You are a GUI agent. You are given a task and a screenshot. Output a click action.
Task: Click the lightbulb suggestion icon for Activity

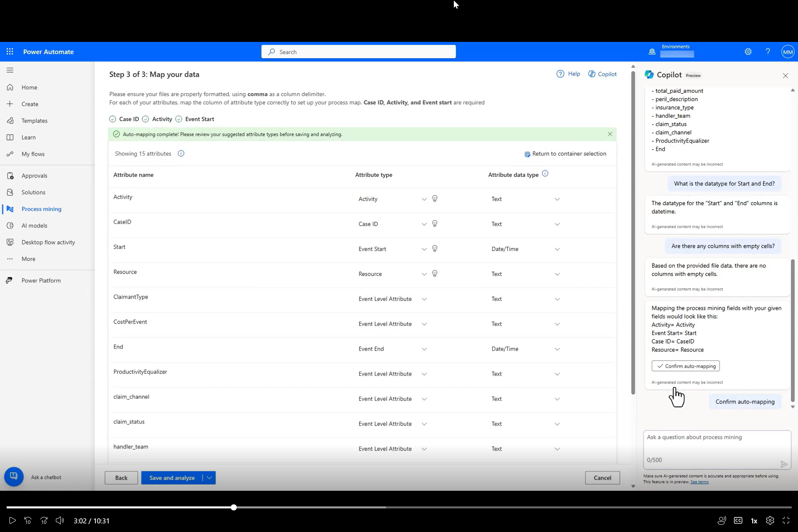click(435, 199)
